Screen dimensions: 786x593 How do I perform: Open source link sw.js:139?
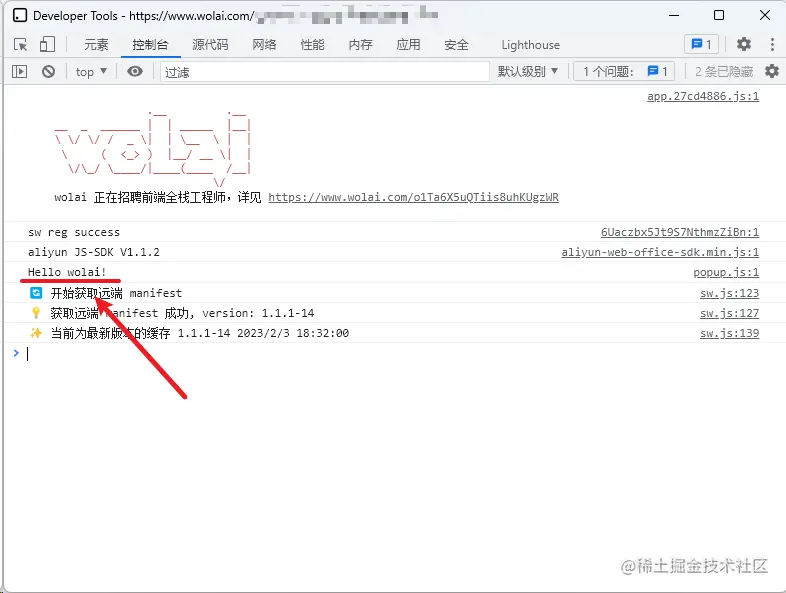click(729, 333)
